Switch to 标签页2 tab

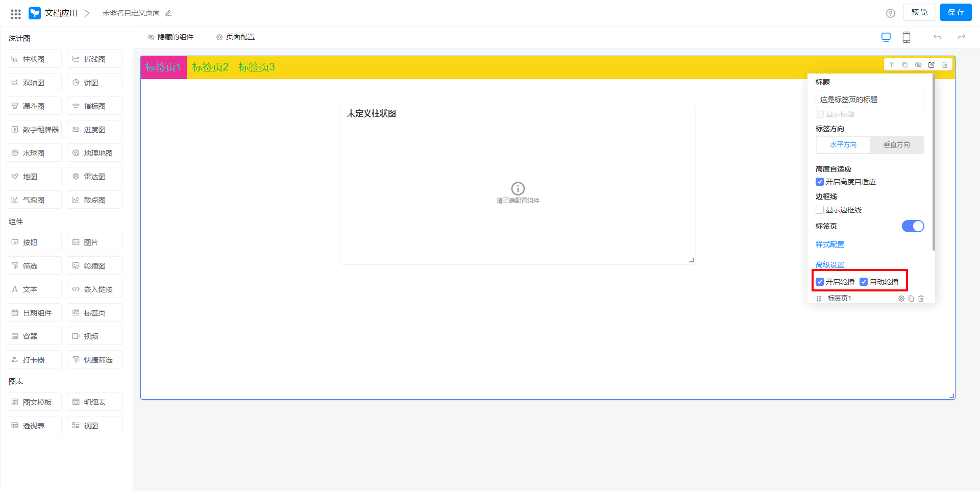[x=210, y=67]
